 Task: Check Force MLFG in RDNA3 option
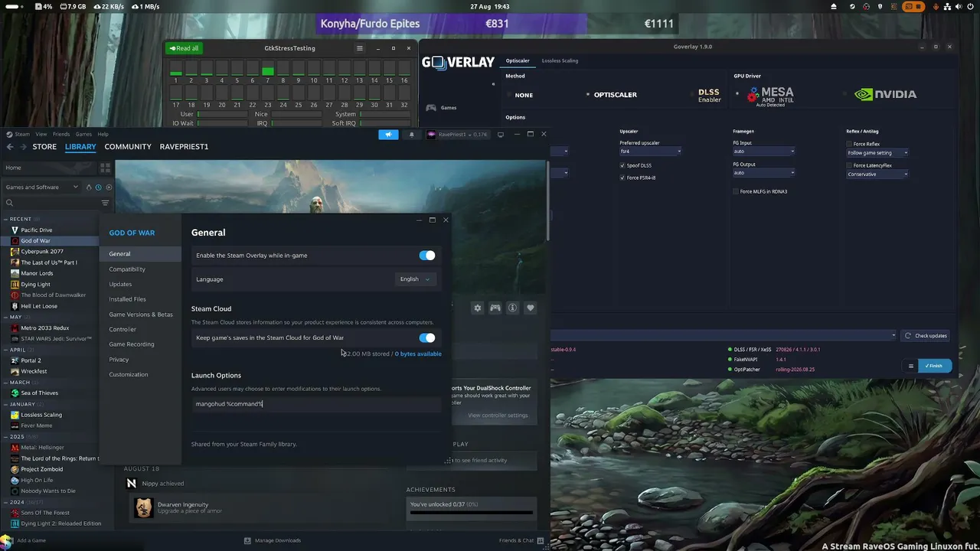(736, 191)
